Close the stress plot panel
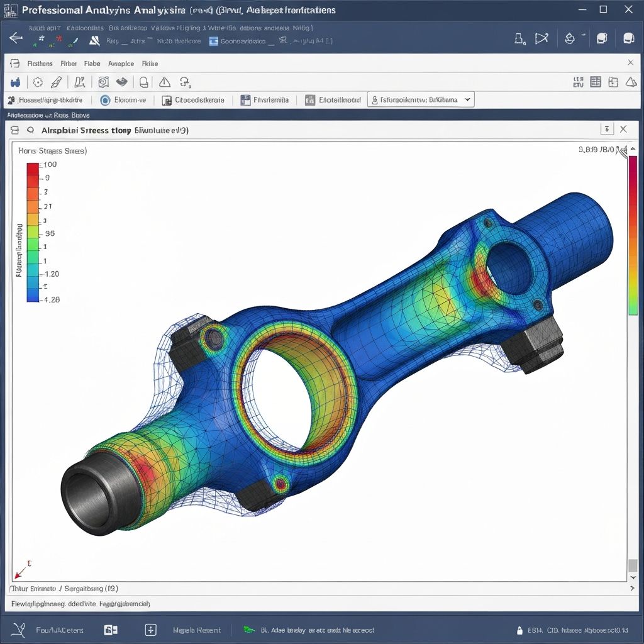Screen dimensions: 644x644 pos(623,129)
